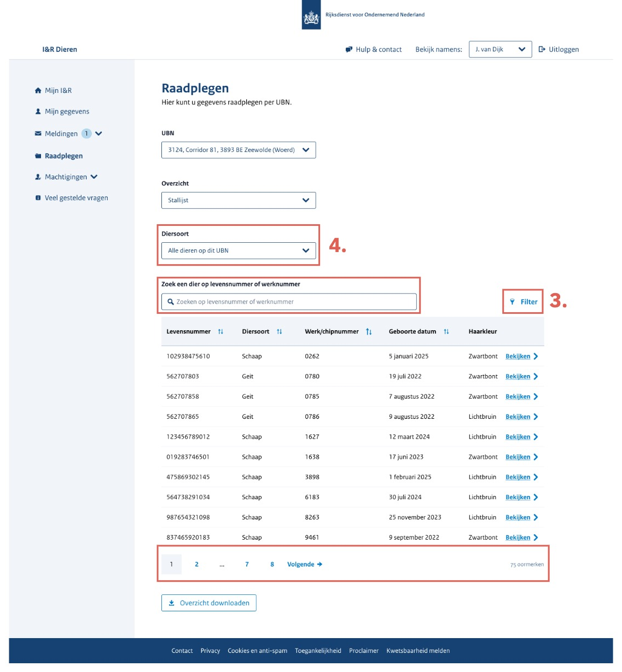
Task: Click the I&R Dieren site title
Action: 60,50
